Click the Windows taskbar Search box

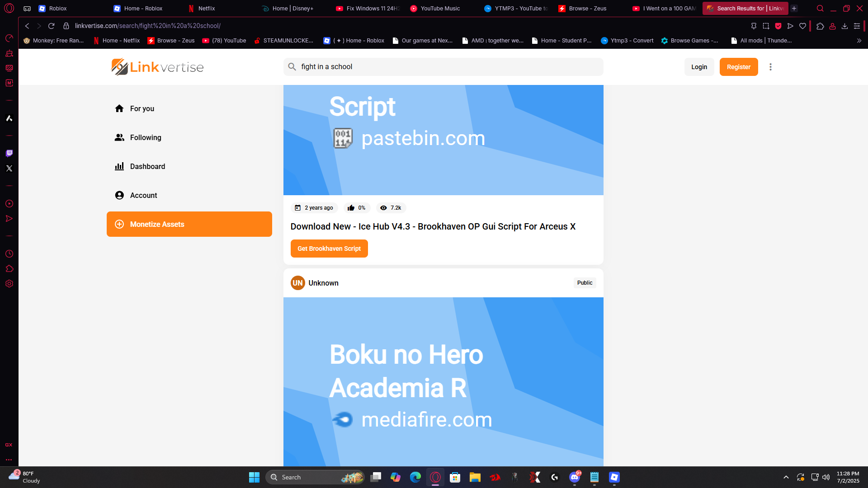pos(315,477)
